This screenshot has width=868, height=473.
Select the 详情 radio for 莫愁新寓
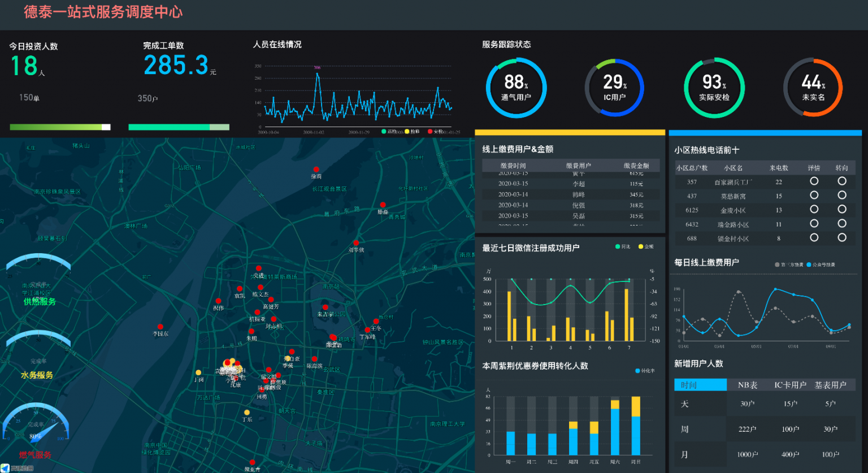pos(814,195)
